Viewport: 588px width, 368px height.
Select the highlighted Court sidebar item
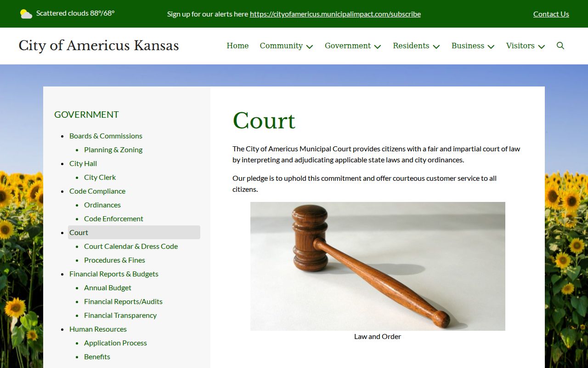click(x=134, y=232)
